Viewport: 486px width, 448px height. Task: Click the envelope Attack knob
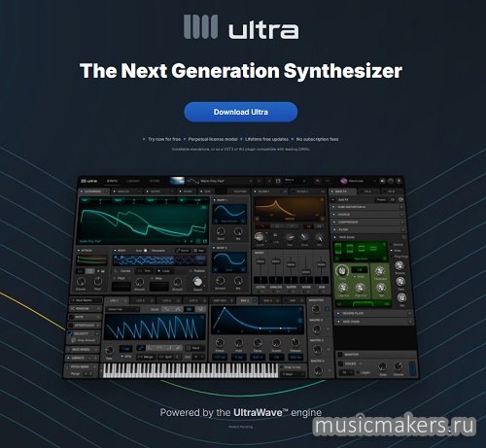[x=220, y=342]
